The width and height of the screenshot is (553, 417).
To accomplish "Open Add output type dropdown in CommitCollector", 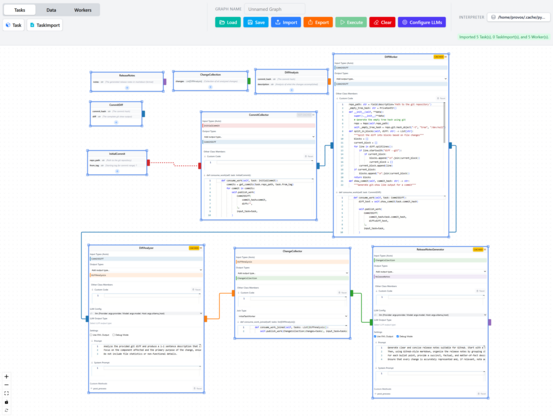I will click(x=259, y=137).
